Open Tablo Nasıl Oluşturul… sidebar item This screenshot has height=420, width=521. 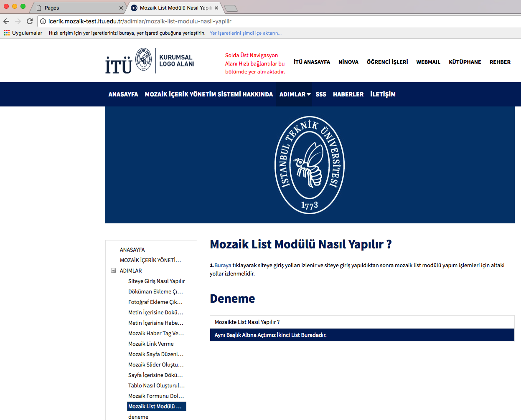pos(157,385)
